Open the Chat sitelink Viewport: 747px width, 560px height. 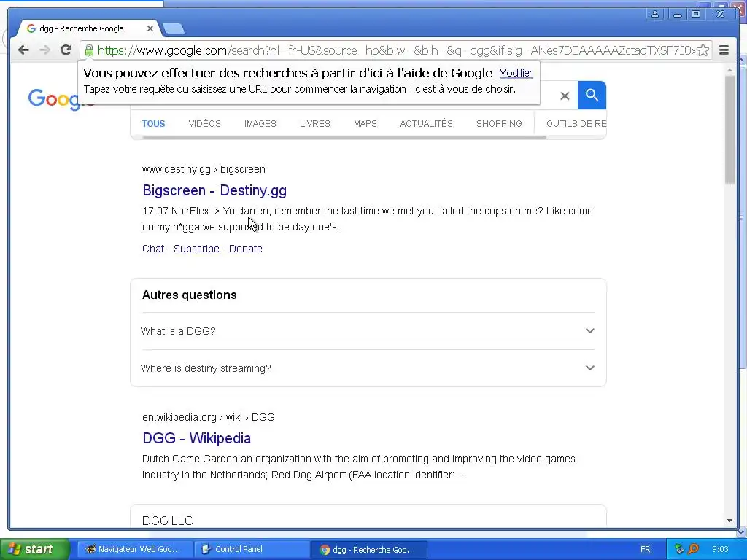[x=153, y=249]
